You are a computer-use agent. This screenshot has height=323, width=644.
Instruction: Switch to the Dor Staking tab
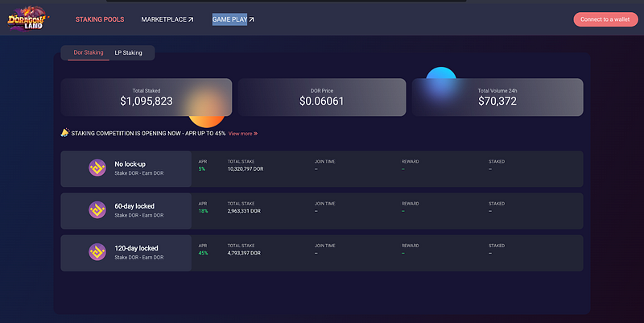click(x=89, y=52)
